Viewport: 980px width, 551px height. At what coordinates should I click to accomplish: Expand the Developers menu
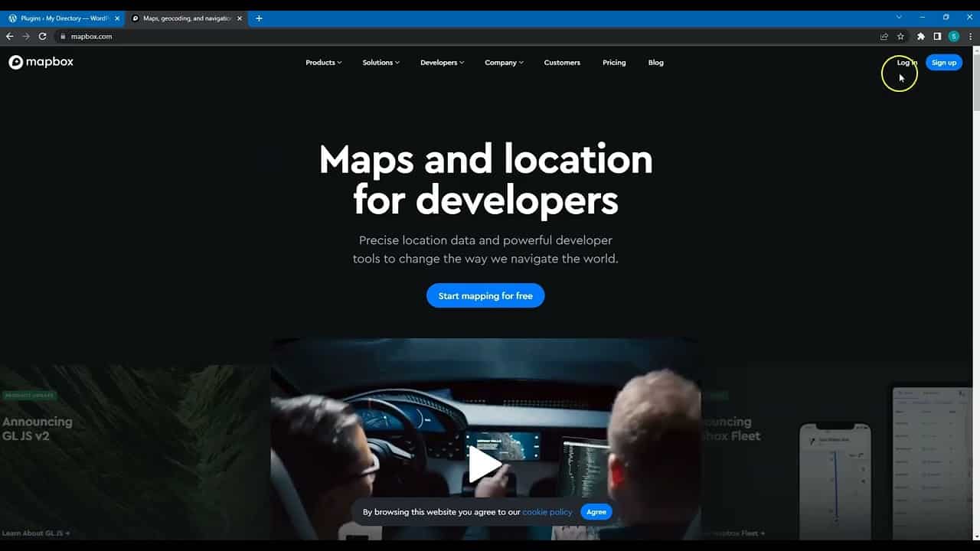pos(442,63)
